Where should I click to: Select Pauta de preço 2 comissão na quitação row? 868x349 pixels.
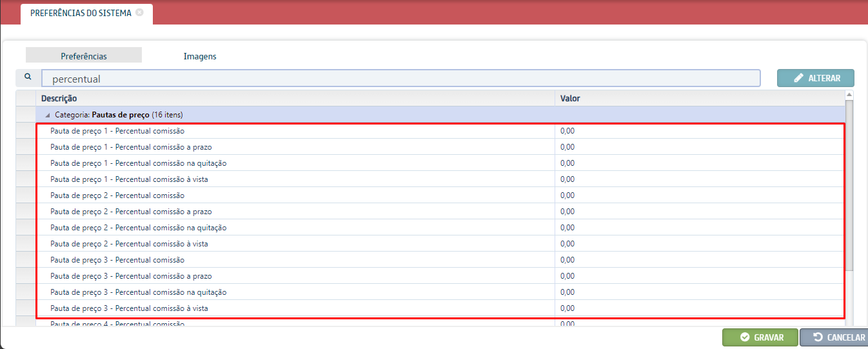(x=138, y=228)
